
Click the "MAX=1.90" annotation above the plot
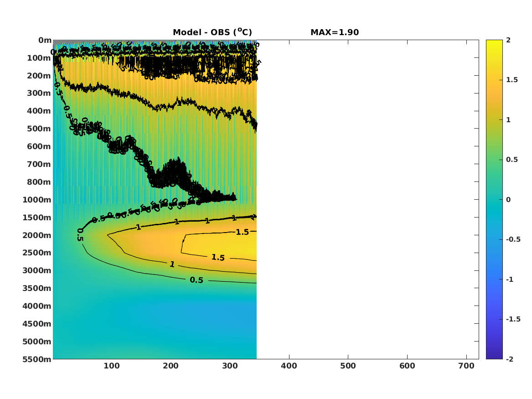[335, 32]
